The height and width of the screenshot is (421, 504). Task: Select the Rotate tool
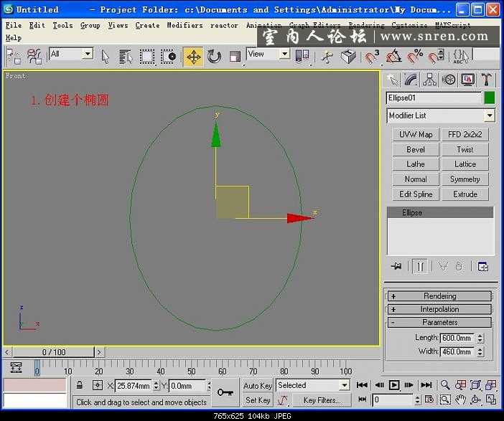(x=214, y=57)
